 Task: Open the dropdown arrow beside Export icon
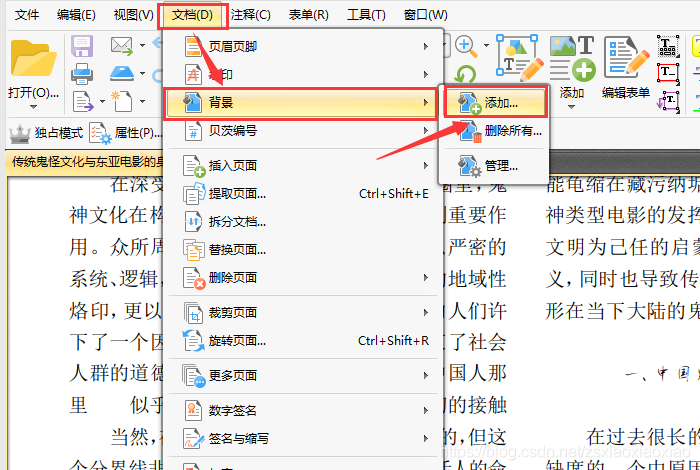click(x=102, y=101)
